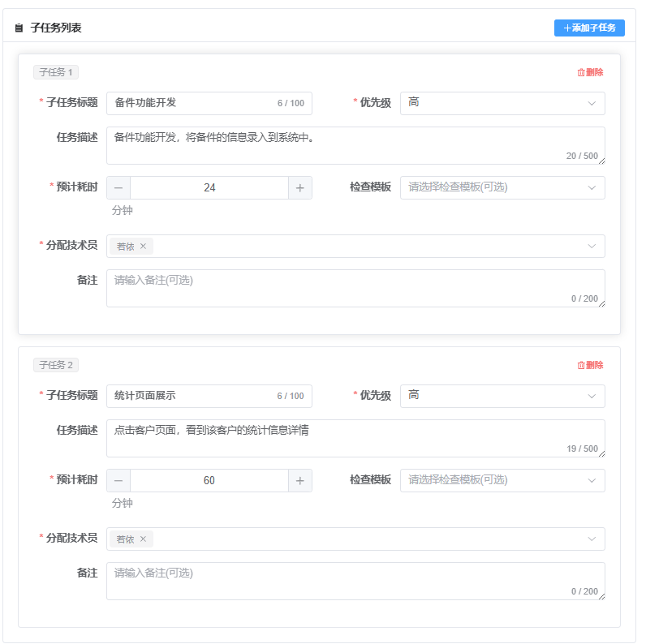
Task: Focus the 备注 textarea in 子任务 1
Action: [x=355, y=288]
